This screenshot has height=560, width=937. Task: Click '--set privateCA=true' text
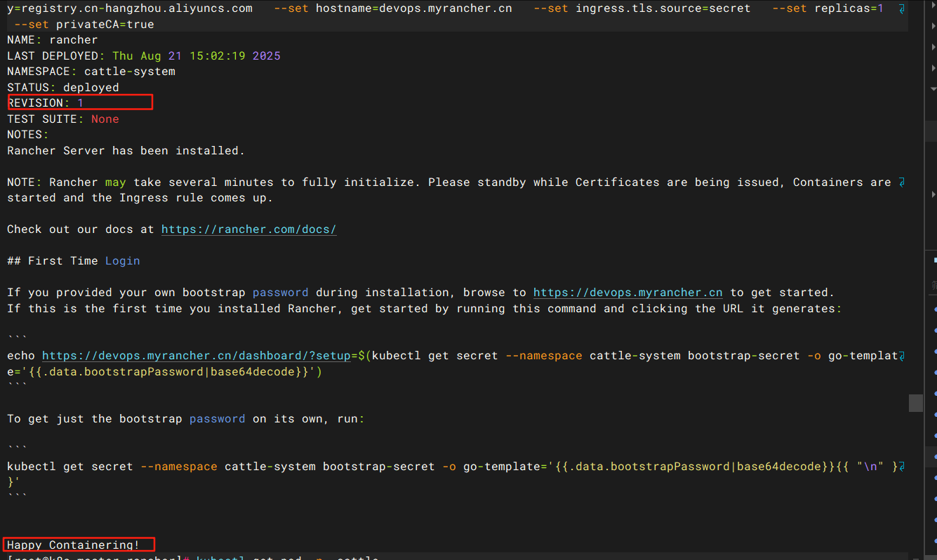(x=84, y=25)
